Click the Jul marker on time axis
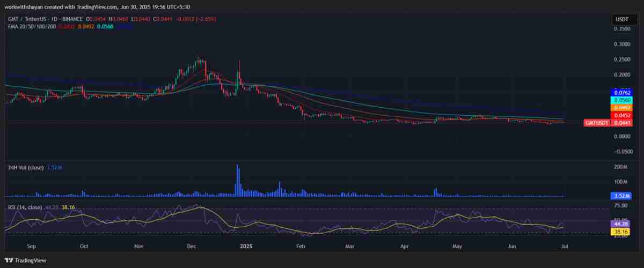 click(x=564, y=247)
